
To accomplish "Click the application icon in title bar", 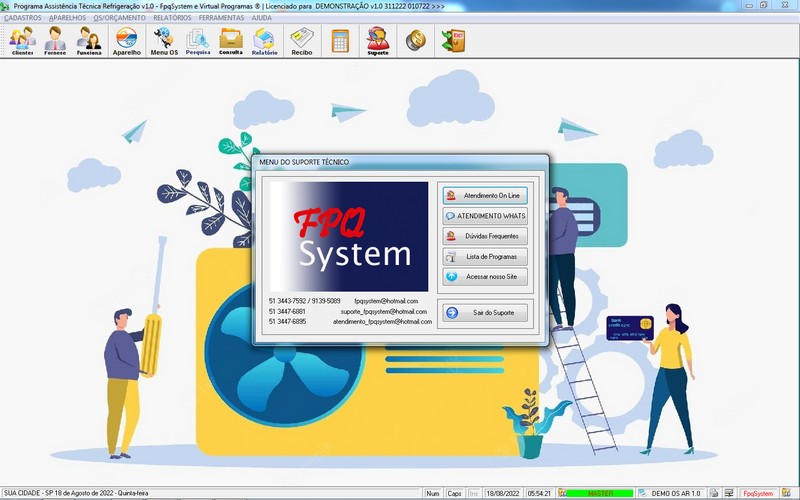I will coord(5,6).
